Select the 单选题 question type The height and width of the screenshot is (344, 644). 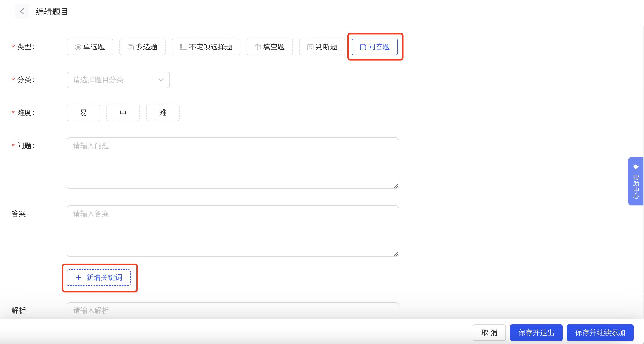90,47
